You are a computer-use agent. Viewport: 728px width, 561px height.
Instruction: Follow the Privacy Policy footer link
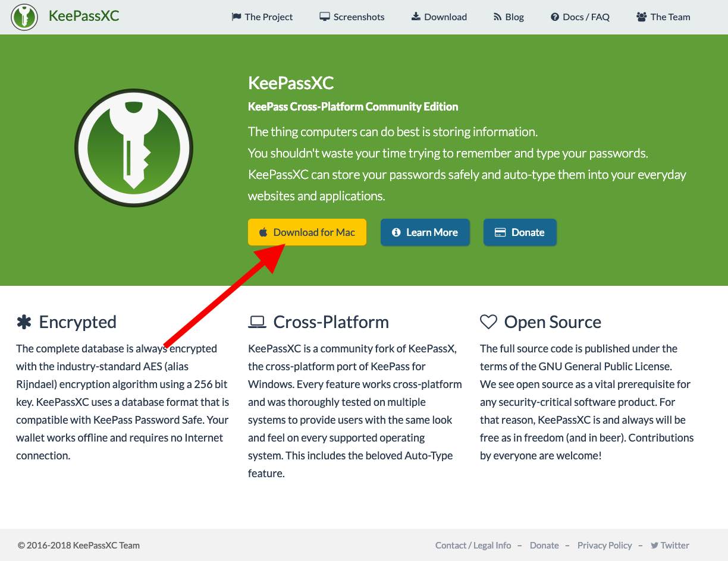pos(604,545)
